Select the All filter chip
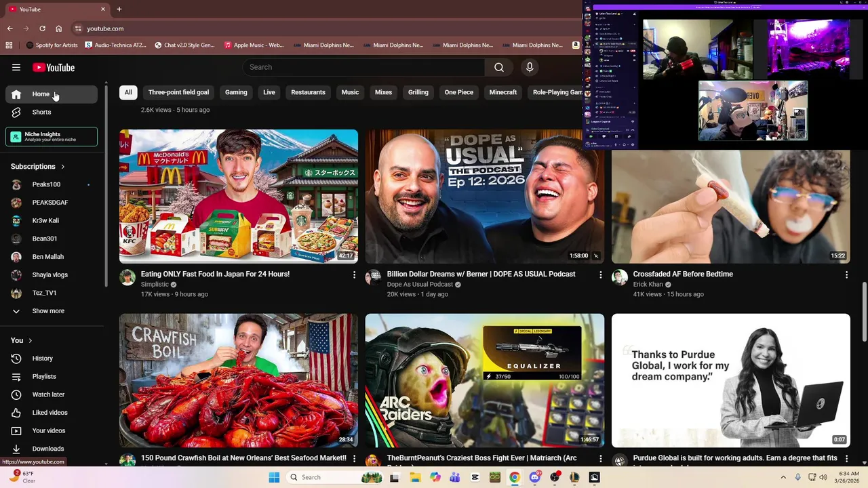 coord(128,92)
